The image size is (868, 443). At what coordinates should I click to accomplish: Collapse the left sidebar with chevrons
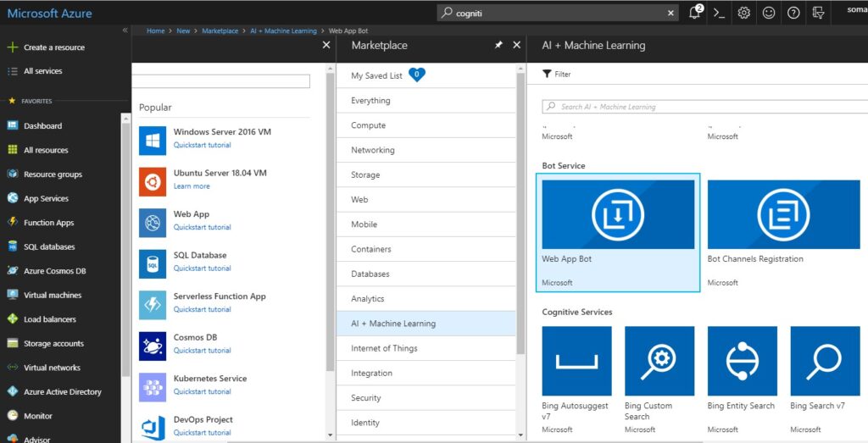point(125,30)
